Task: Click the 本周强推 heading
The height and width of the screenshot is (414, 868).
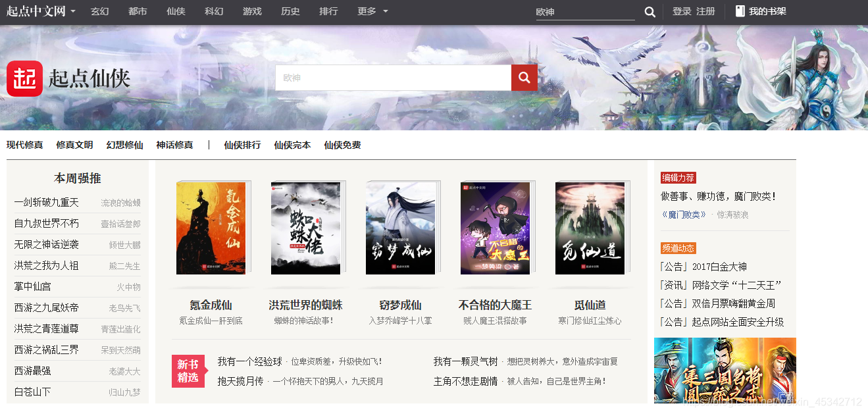Action: pyautogui.click(x=78, y=178)
